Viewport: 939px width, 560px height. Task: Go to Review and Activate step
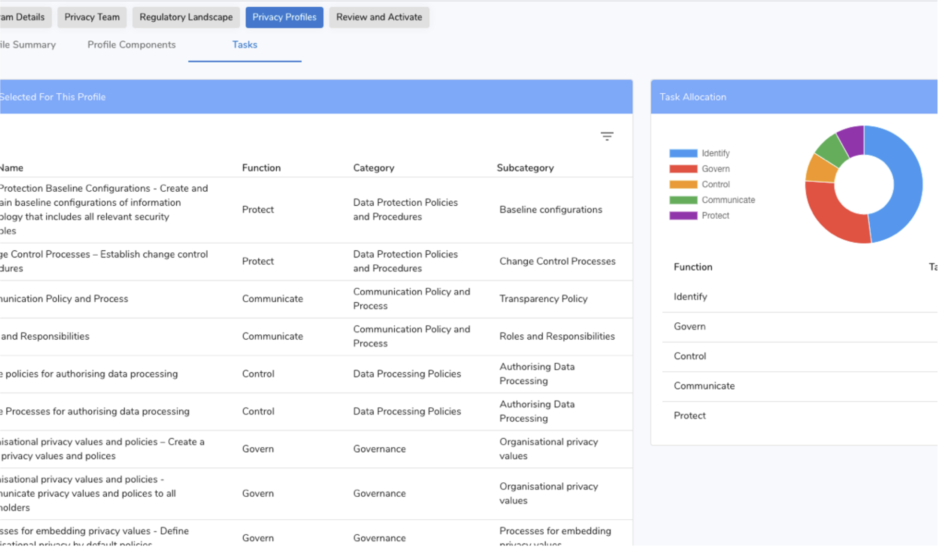[379, 17]
